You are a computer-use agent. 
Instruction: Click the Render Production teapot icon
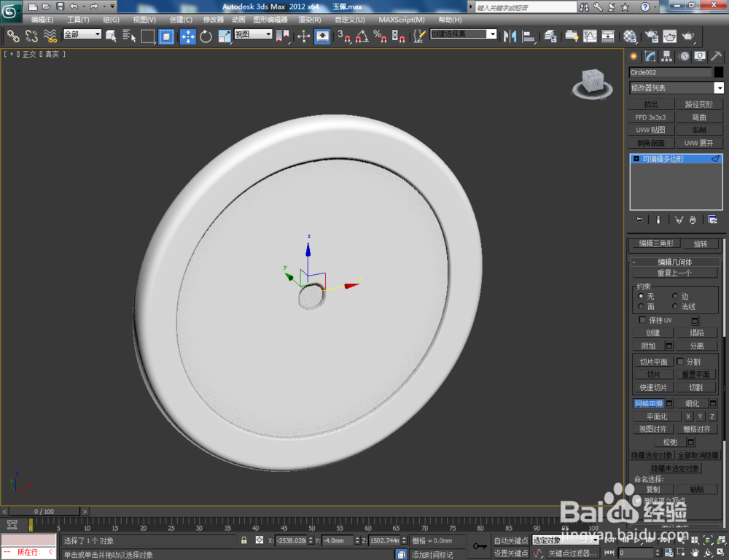tap(687, 36)
